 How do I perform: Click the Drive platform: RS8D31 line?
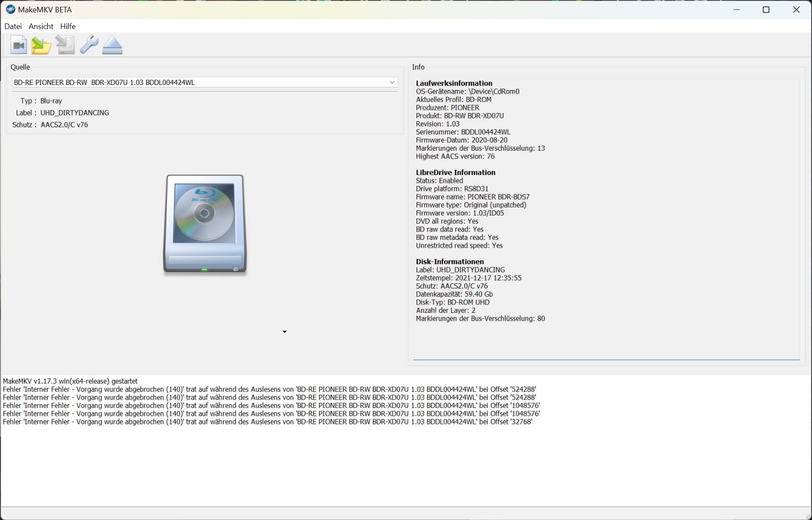[452, 189]
